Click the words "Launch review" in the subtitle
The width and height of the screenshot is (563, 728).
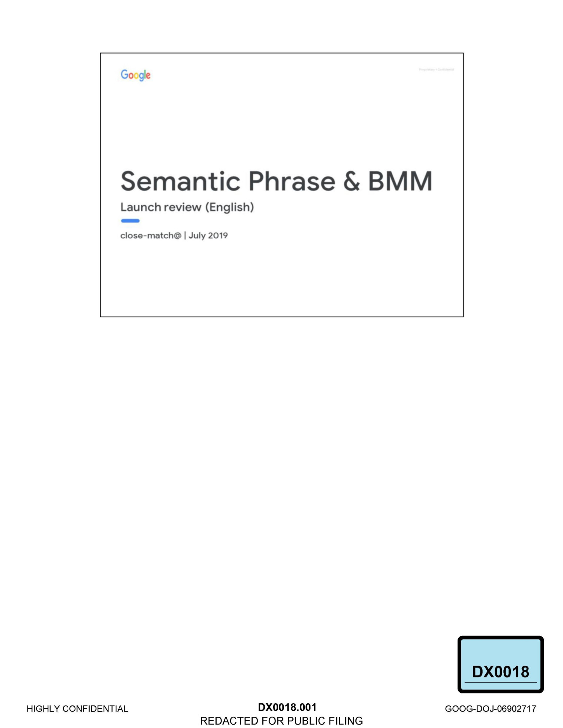[161, 207]
